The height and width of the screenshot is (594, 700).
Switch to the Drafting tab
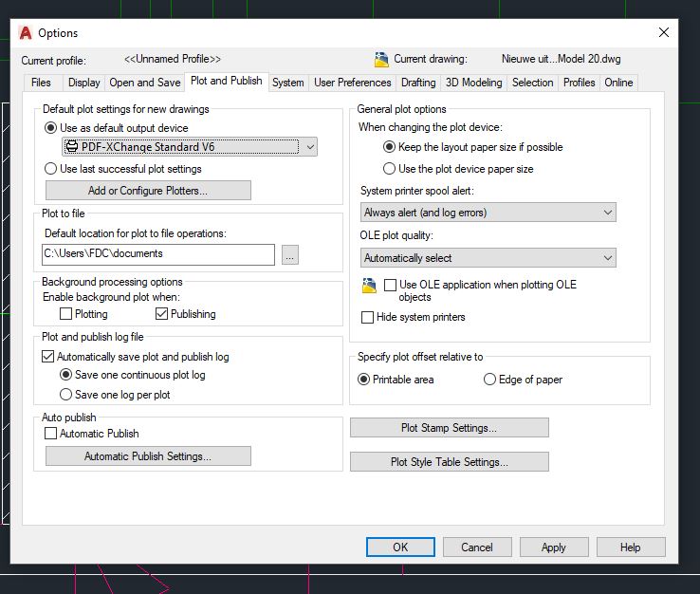(418, 83)
